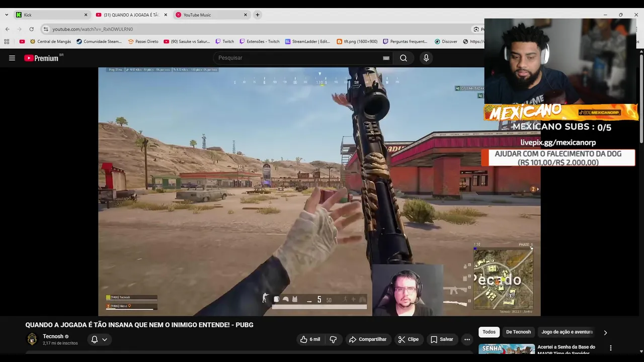Create a Clipe from the video
644x362 pixels.
409,339
